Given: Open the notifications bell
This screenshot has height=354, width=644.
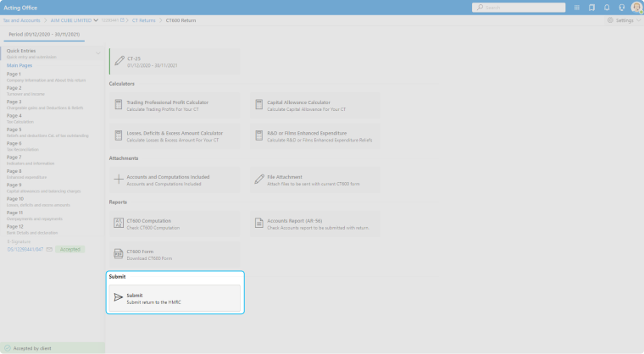Looking at the screenshot, I should tap(606, 8).
